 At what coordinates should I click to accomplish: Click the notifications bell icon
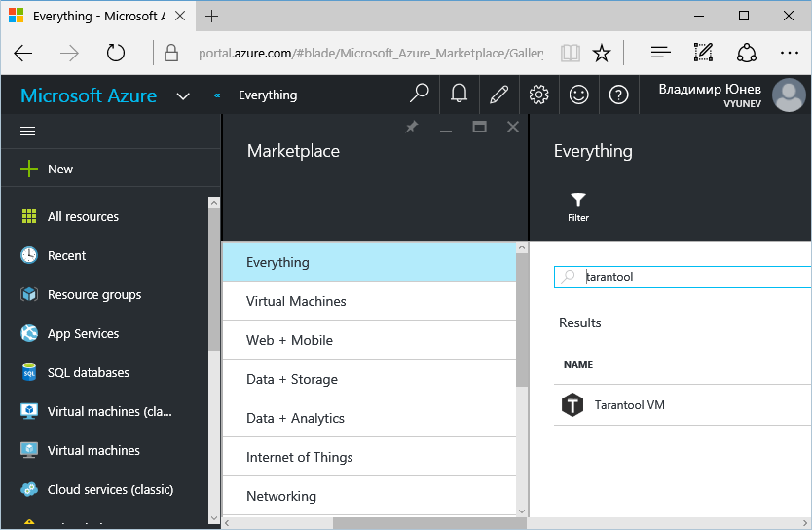pos(459,95)
